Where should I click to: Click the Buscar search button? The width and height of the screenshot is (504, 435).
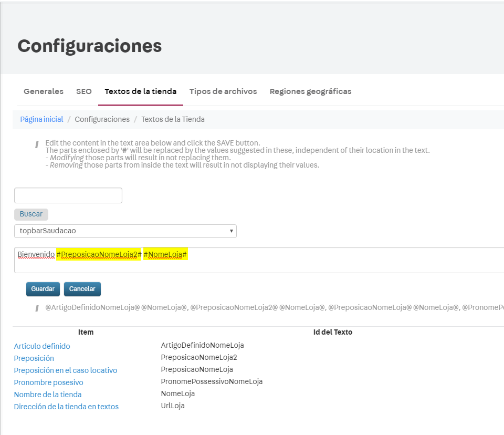pyautogui.click(x=30, y=214)
